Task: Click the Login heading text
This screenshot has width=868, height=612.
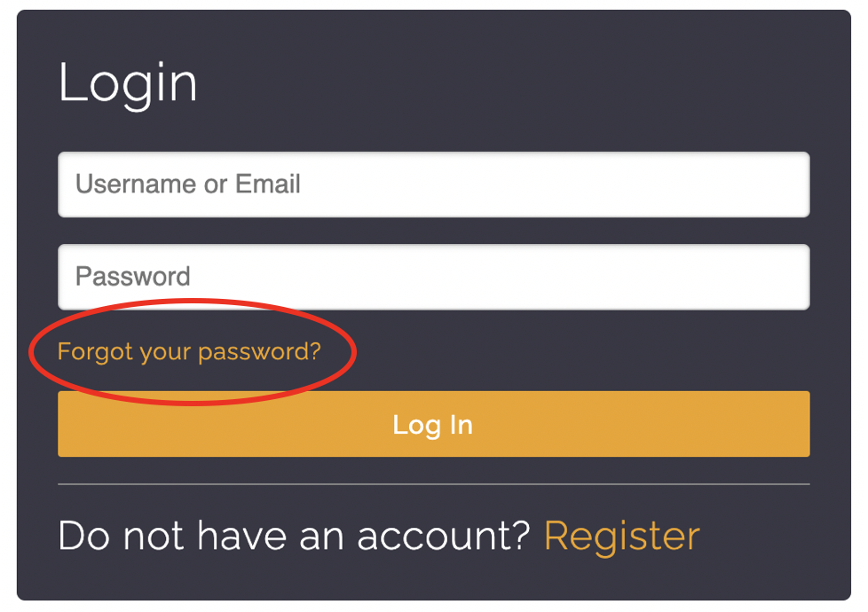Action: click(x=128, y=83)
